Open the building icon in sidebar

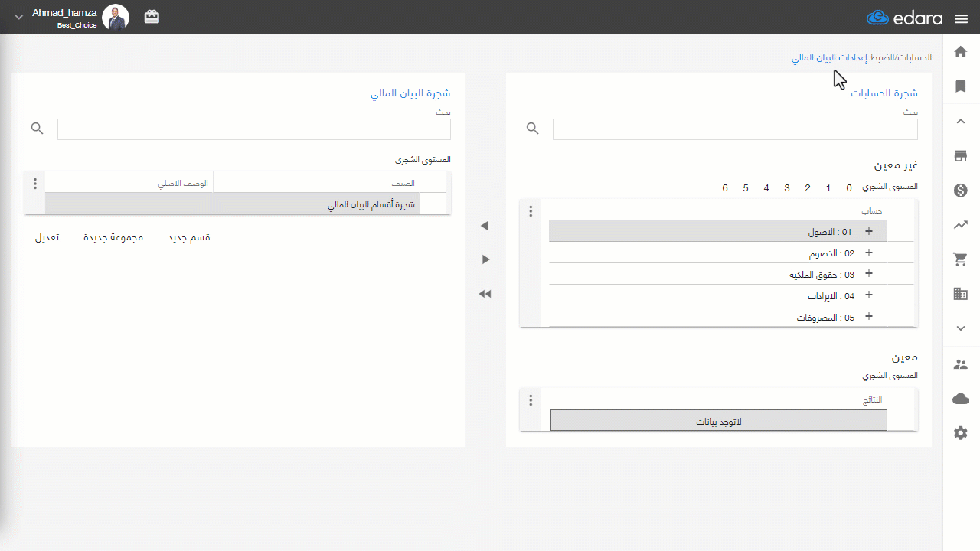pos(961,293)
